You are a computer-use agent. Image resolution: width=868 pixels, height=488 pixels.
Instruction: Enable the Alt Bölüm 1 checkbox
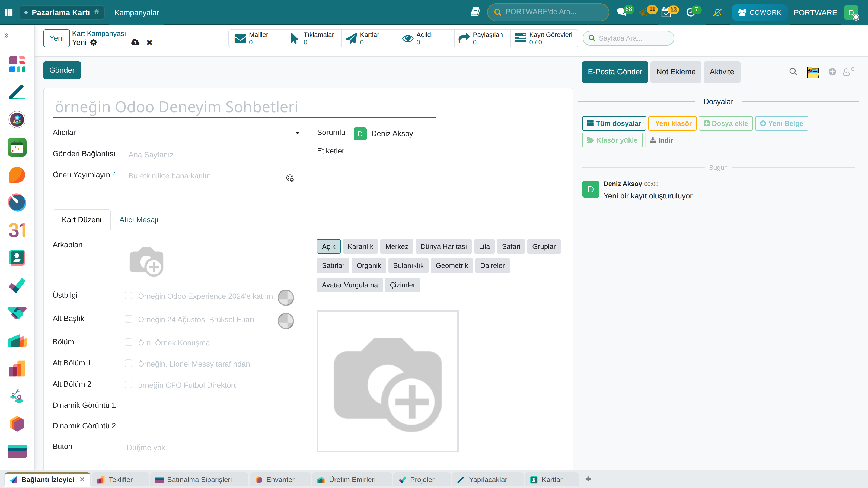[x=128, y=363]
